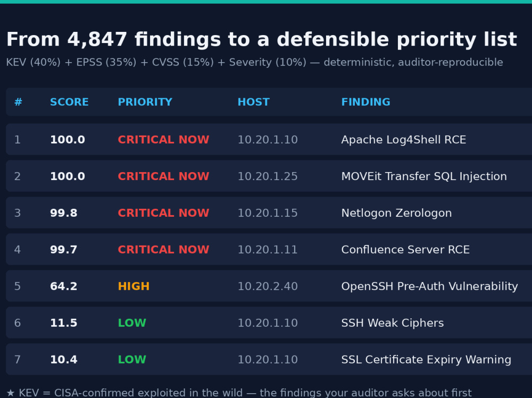Click the HOST column header

[x=253, y=102]
